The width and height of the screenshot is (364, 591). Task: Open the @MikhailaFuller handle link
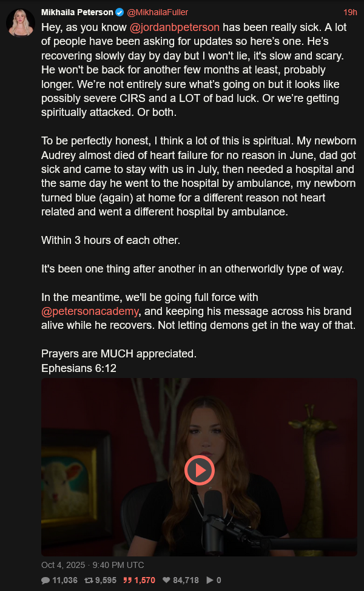click(x=158, y=12)
